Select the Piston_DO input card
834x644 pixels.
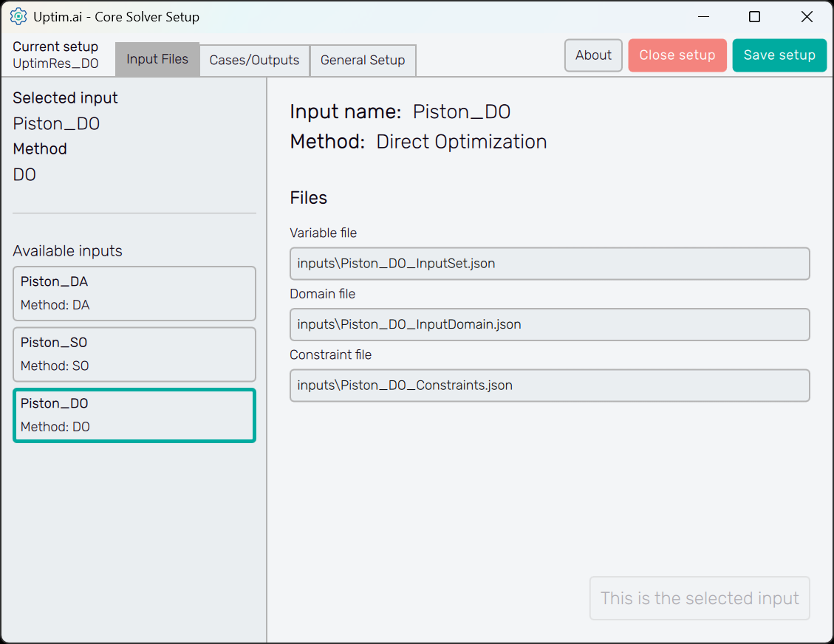(x=134, y=415)
